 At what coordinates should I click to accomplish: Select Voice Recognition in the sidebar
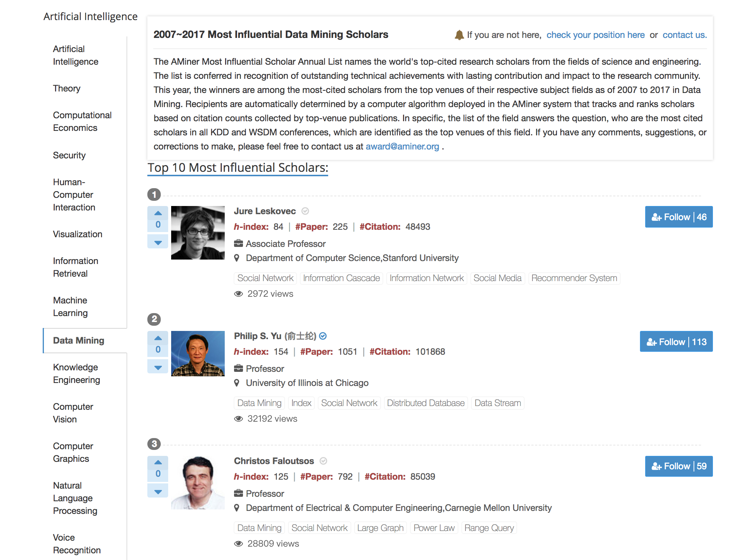pos(77,544)
